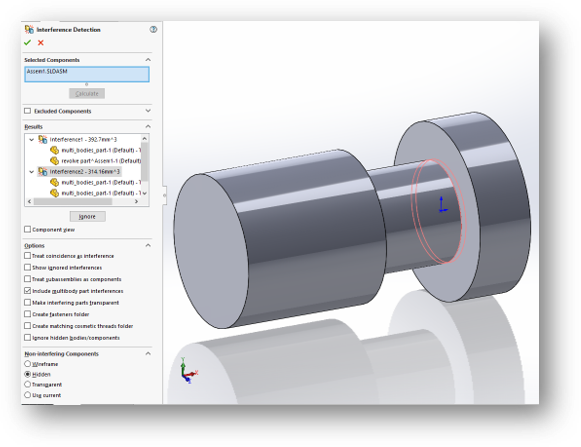581x447 pixels.
Task: Select the Use current radio option
Action: [27, 395]
